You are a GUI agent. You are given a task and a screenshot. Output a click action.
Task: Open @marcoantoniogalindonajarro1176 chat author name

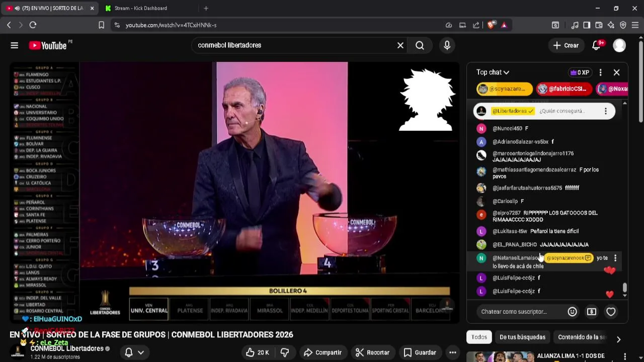point(533,153)
